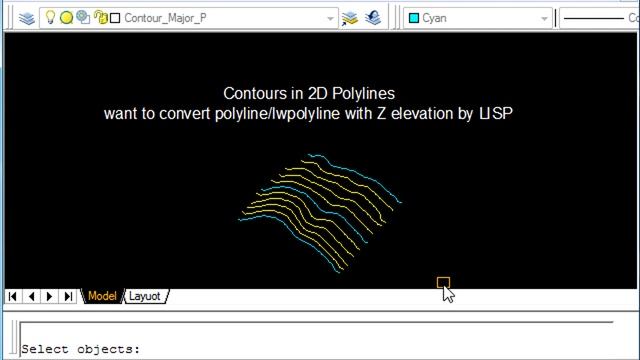Toggle the layer freeze/thaw sun icon
Image resolution: width=640 pixels, height=360 pixels.
66,18
